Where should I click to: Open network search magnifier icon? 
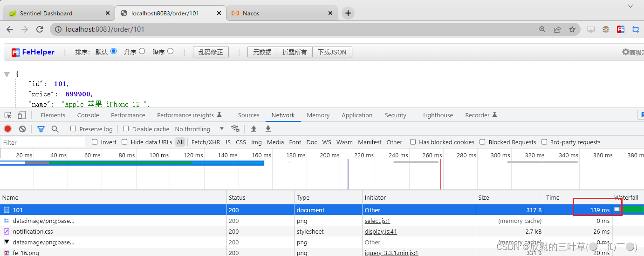(x=55, y=129)
